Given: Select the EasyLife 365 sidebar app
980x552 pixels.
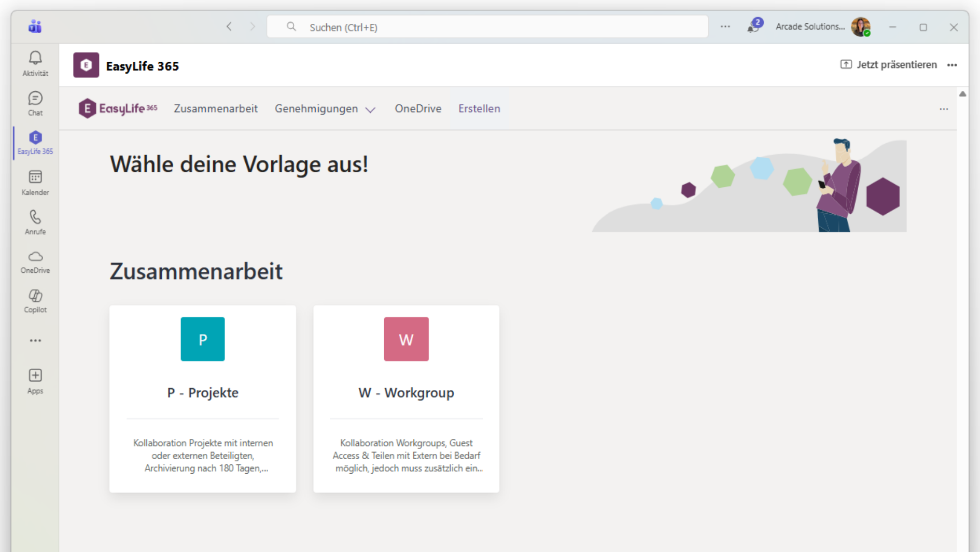Looking at the screenshot, I should tap(35, 143).
